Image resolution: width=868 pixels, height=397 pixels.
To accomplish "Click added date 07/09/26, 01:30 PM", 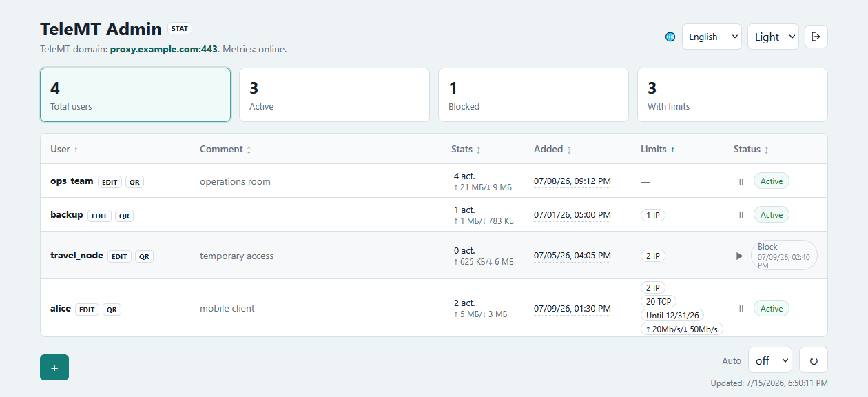I will pos(572,309).
